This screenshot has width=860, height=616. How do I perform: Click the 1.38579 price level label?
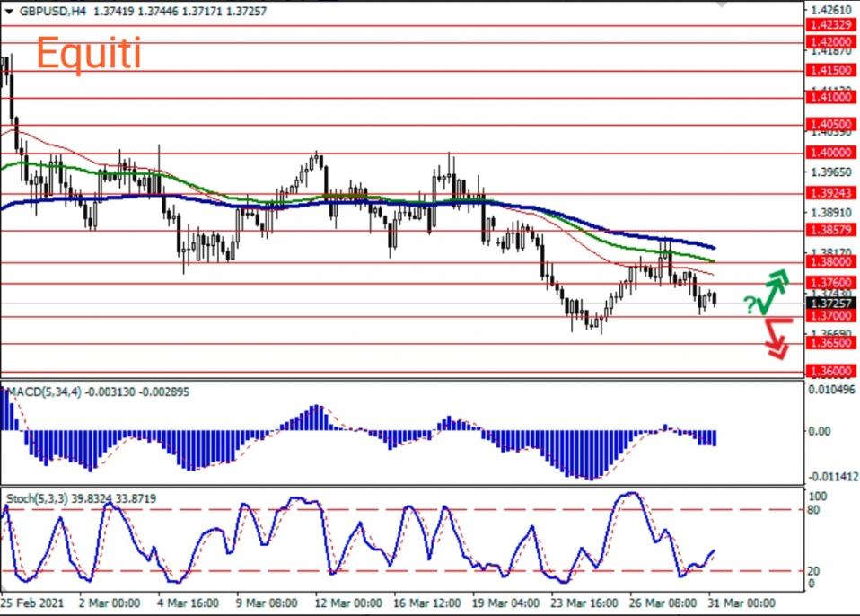click(x=831, y=230)
